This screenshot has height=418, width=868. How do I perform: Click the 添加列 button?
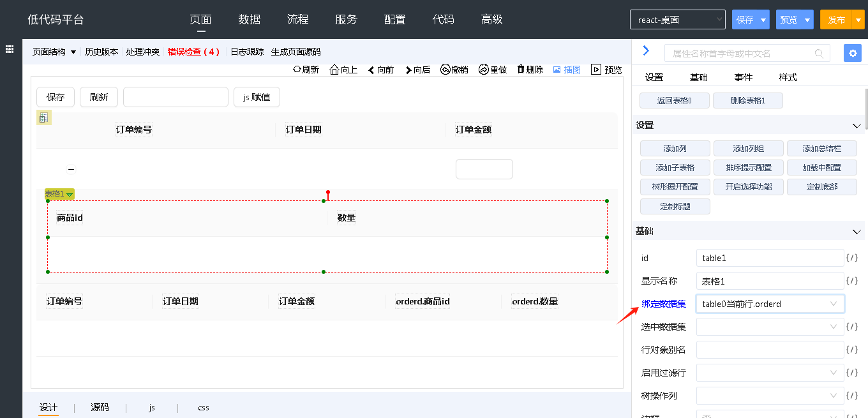coord(675,148)
